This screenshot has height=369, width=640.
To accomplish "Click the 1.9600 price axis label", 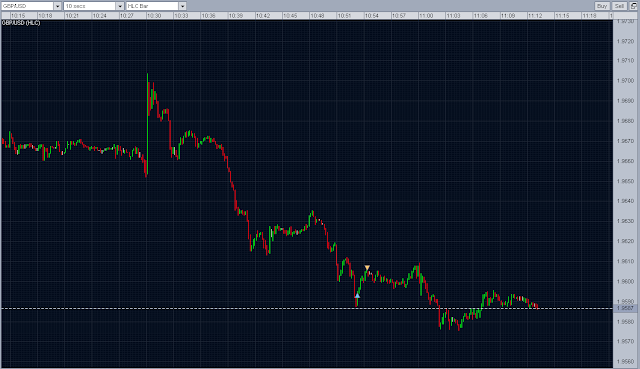I will [626, 282].
